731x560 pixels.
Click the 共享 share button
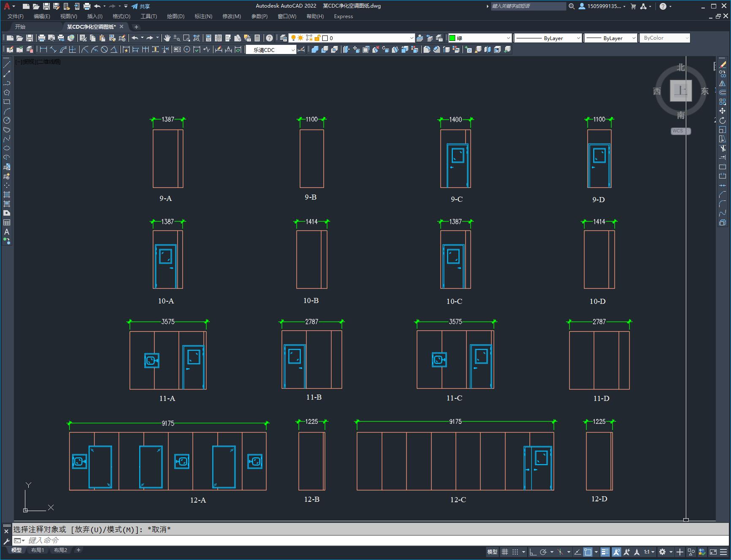(141, 6)
